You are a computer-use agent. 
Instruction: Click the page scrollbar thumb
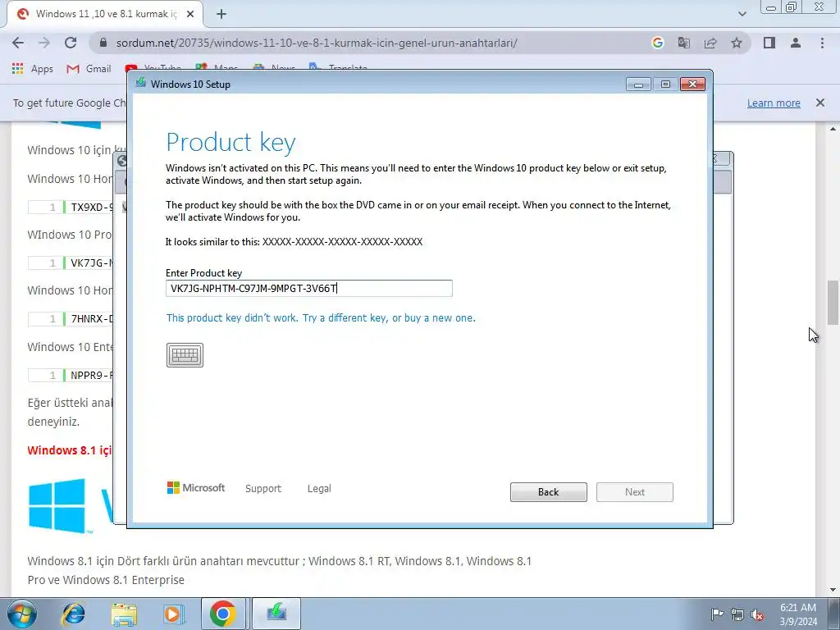tap(833, 303)
